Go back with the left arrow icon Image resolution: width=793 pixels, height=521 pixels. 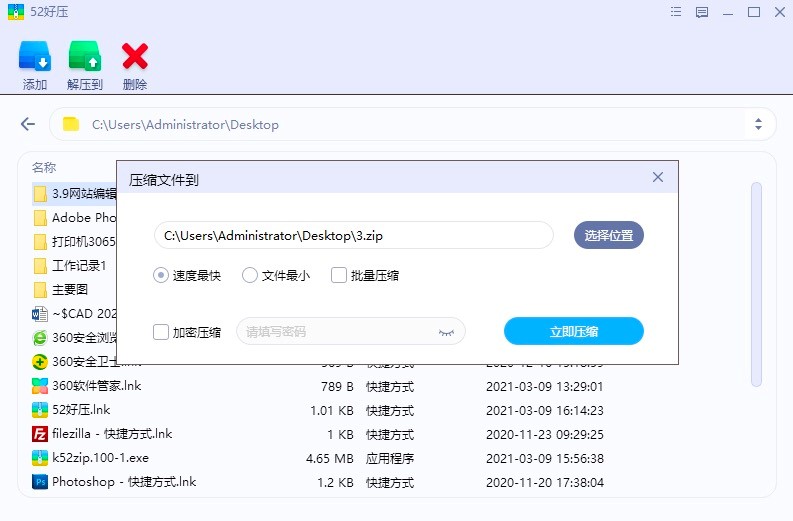[28, 124]
